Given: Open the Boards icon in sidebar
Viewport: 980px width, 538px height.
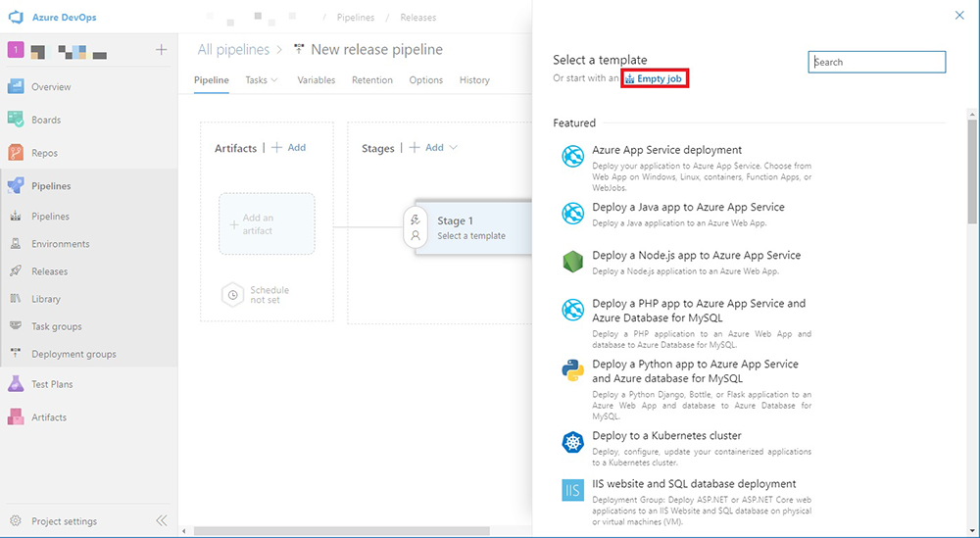Looking at the screenshot, I should (x=16, y=120).
